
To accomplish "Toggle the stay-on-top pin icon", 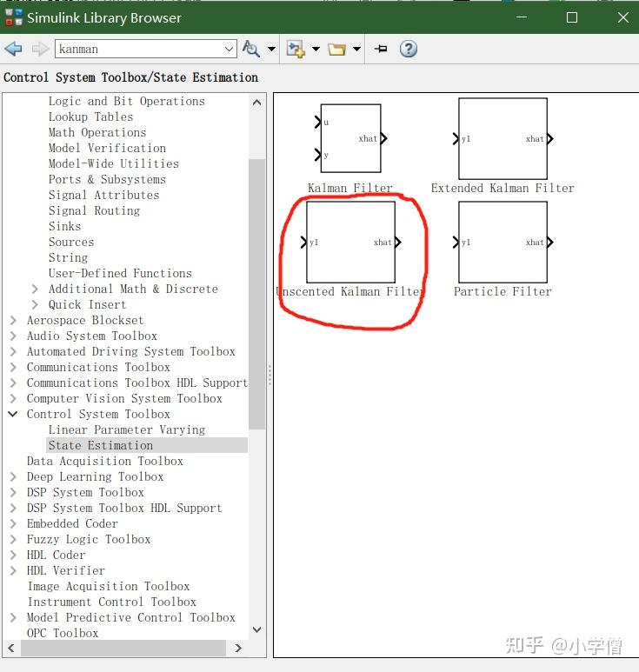I will click(381, 49).
